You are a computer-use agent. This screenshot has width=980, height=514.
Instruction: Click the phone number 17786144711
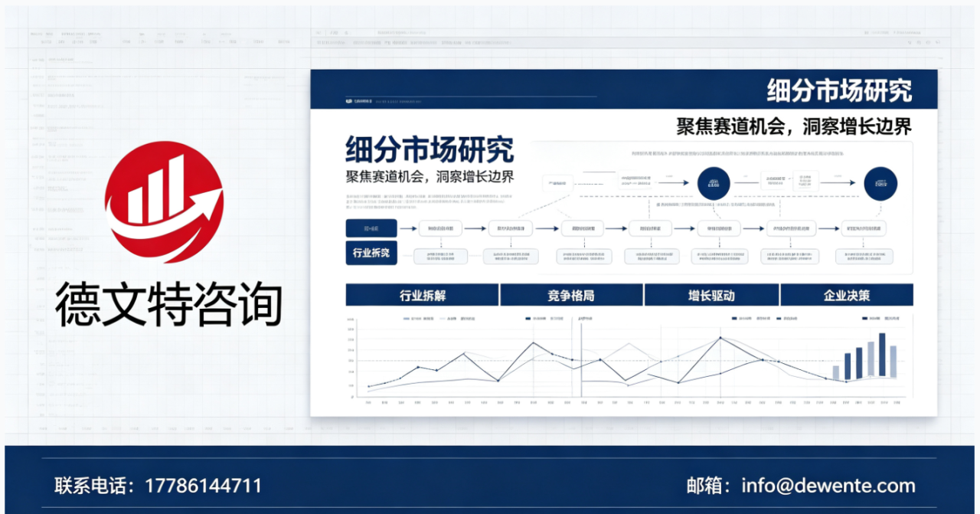coord(203,486)
